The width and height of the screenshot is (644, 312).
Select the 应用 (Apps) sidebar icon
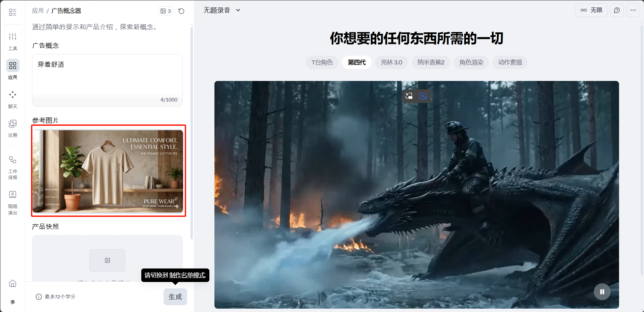[x=12, y=69]
